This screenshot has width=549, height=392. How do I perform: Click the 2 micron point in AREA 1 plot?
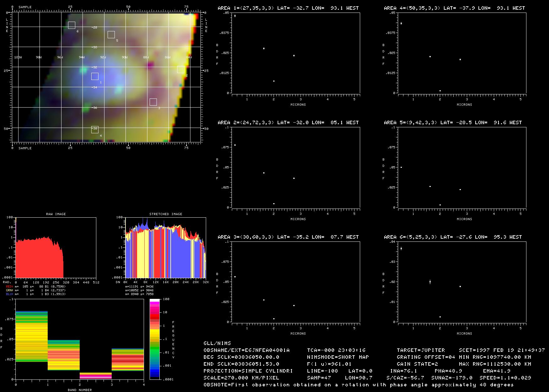click(274, 81)
